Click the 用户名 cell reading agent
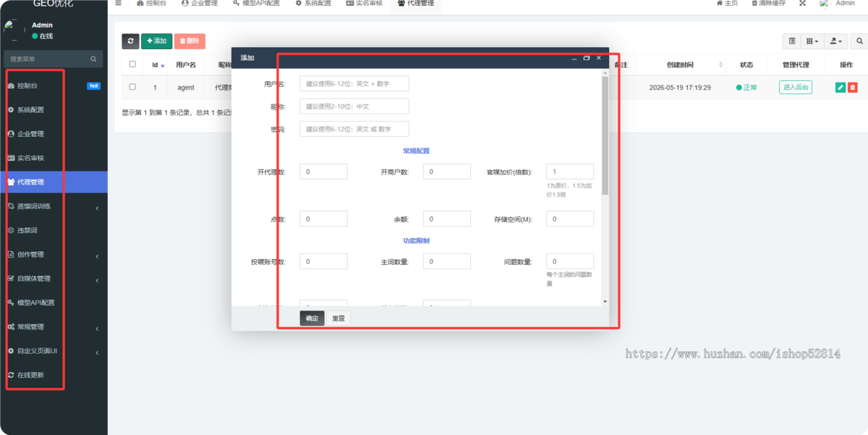 186,88
